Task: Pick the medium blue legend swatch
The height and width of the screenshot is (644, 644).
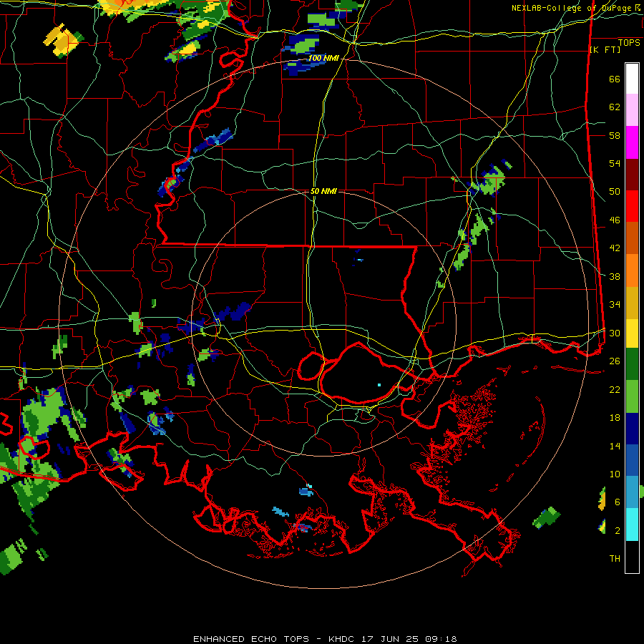Action: (x=632, y=460)
